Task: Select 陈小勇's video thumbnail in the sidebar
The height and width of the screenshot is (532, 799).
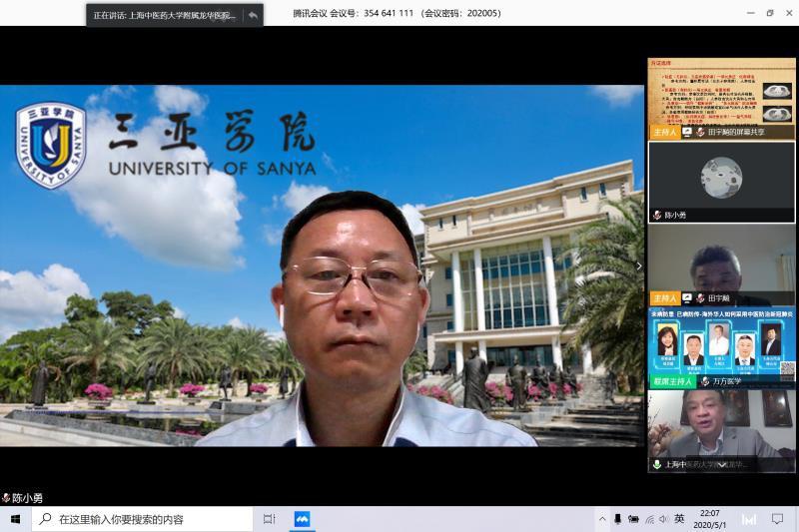Action: (x=721, y=181)
